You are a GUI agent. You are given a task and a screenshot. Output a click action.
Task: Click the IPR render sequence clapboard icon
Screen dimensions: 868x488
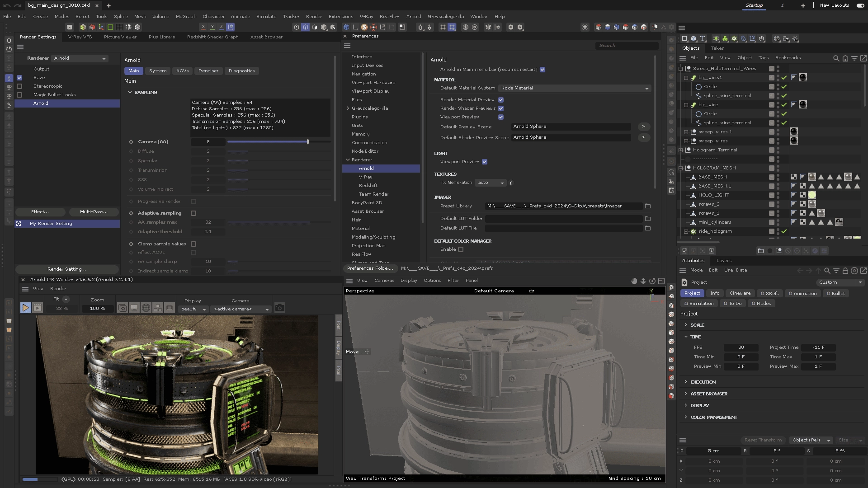38,308
